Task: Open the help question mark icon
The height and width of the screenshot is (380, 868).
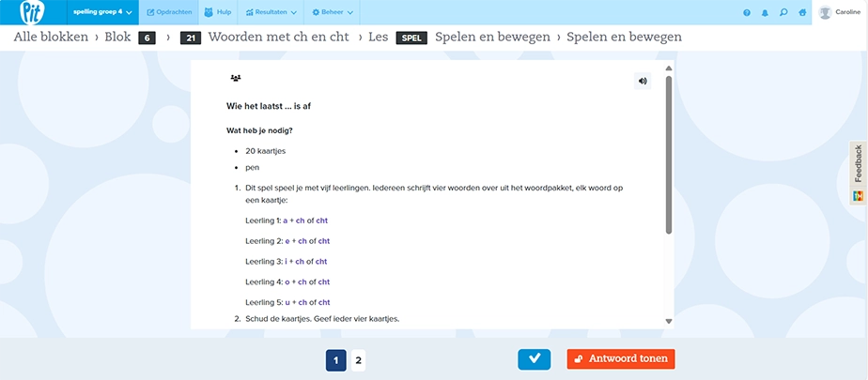Action: [x=747, y=13]
